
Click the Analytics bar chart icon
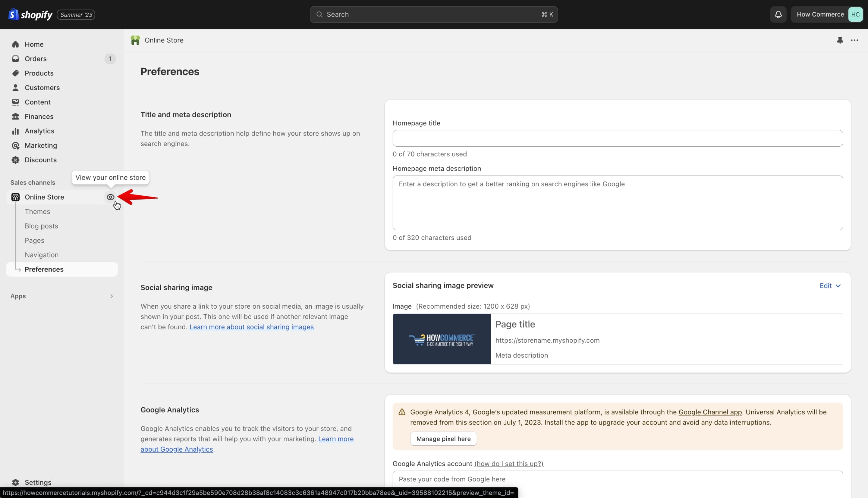15,131
